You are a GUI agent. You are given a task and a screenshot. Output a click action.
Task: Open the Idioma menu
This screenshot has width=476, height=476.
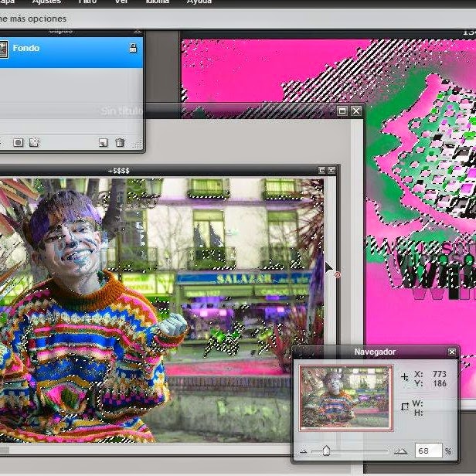coord(158,2)
